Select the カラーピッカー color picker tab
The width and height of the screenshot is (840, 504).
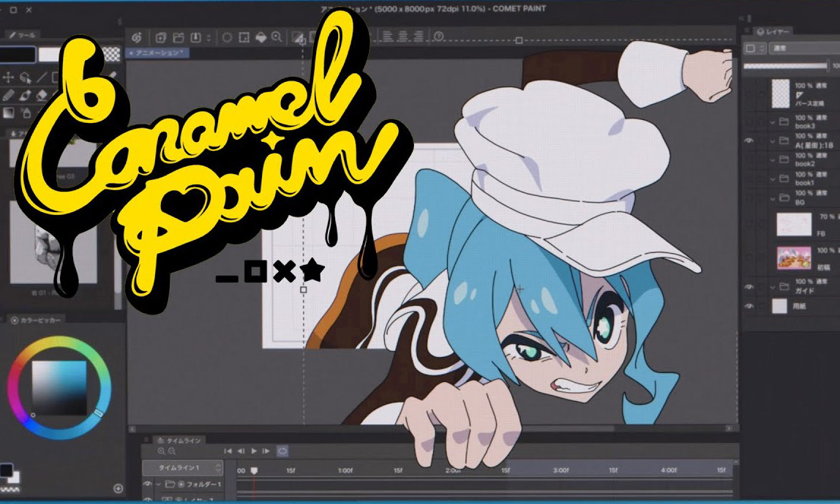pyautogui.click(x=37, y=320)
